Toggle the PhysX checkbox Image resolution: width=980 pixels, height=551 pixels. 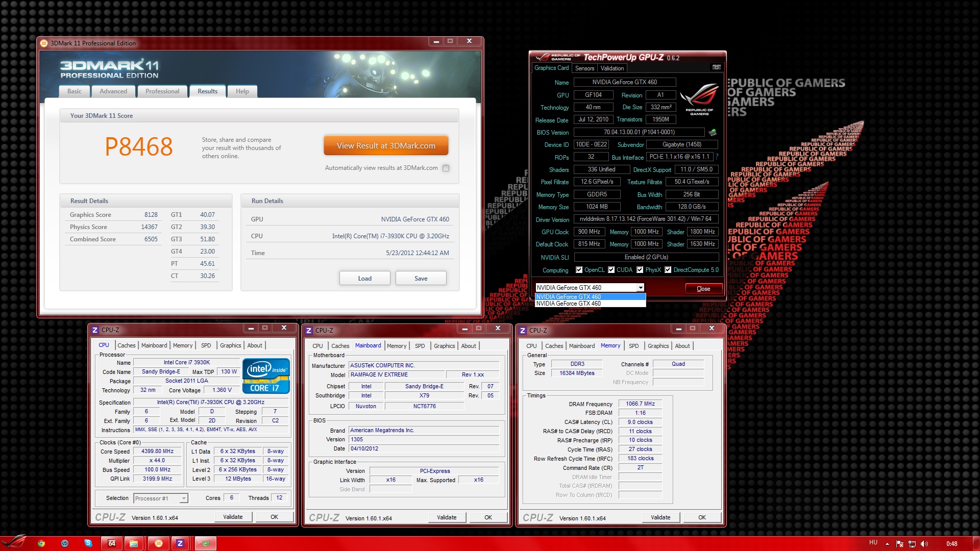point(640,270)
